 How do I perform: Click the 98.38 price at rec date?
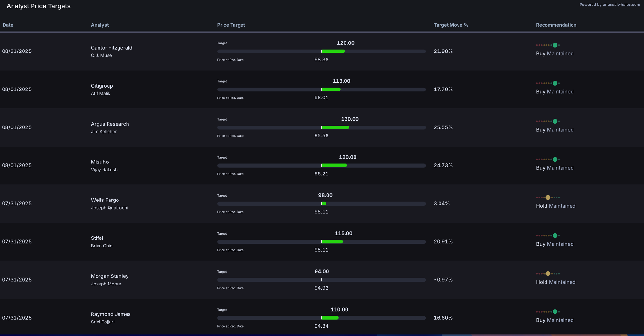tap(321, 60)
